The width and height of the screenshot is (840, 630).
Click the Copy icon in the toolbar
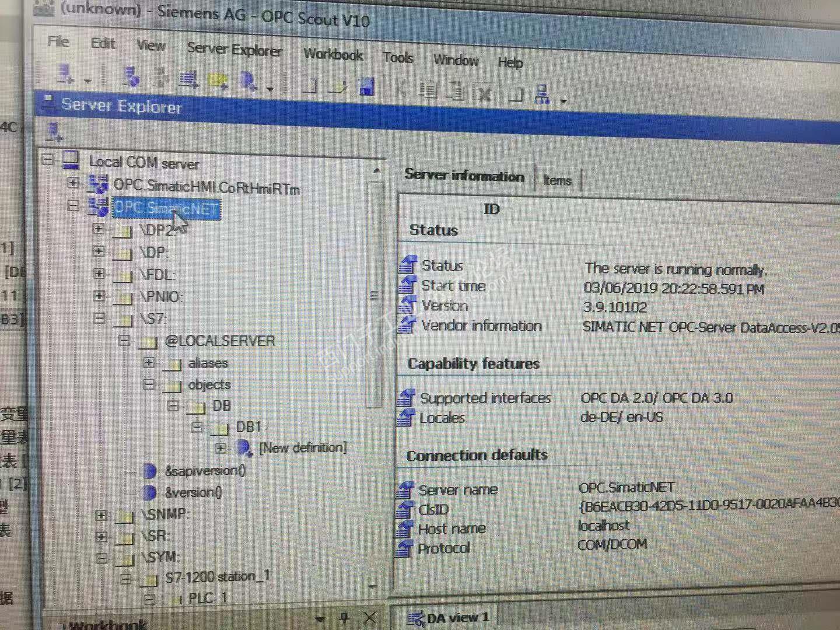(x=428, y=90)
